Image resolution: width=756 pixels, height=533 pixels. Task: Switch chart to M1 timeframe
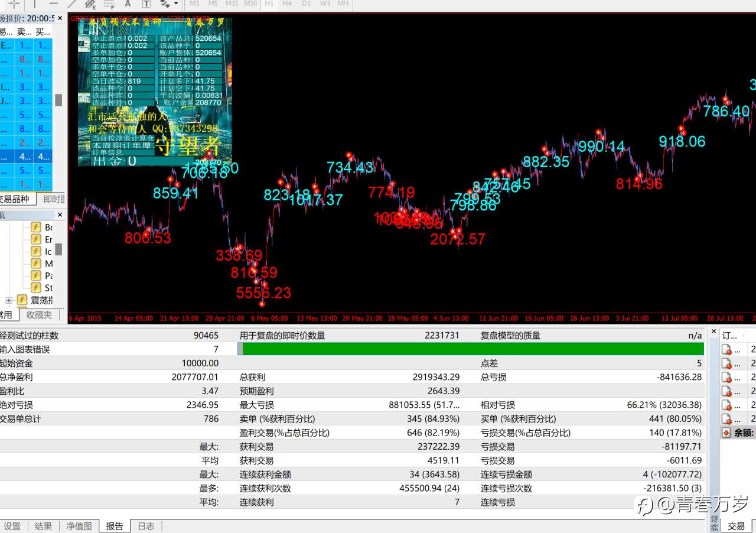click(194, 4)
